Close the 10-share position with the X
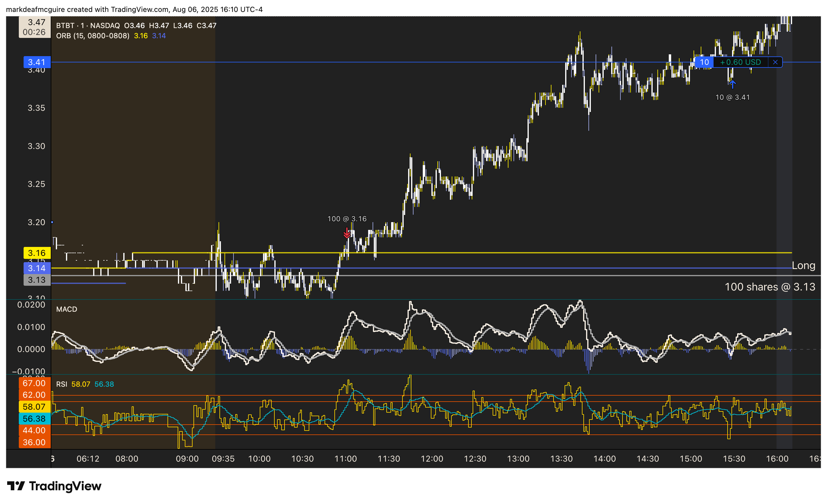Image resolution: width=827 pixels, height=504 pixels. pos(775,62)
